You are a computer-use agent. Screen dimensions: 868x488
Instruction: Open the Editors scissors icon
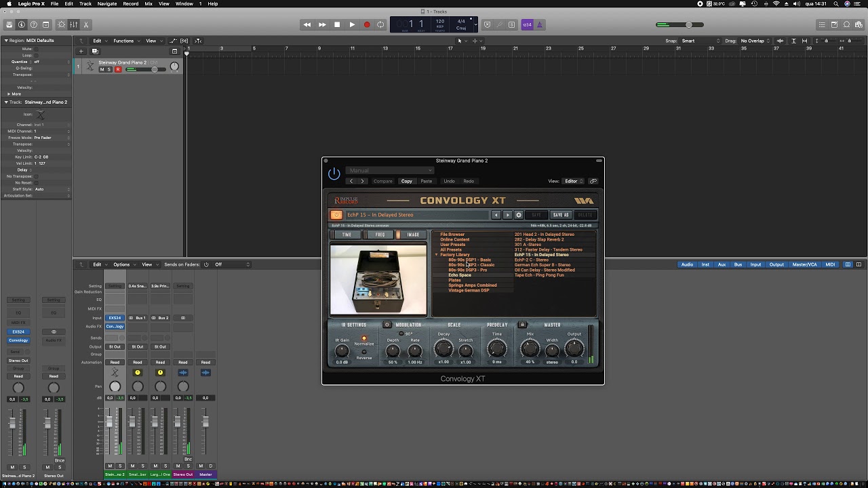pyautogui.click(x=86, y=25)
